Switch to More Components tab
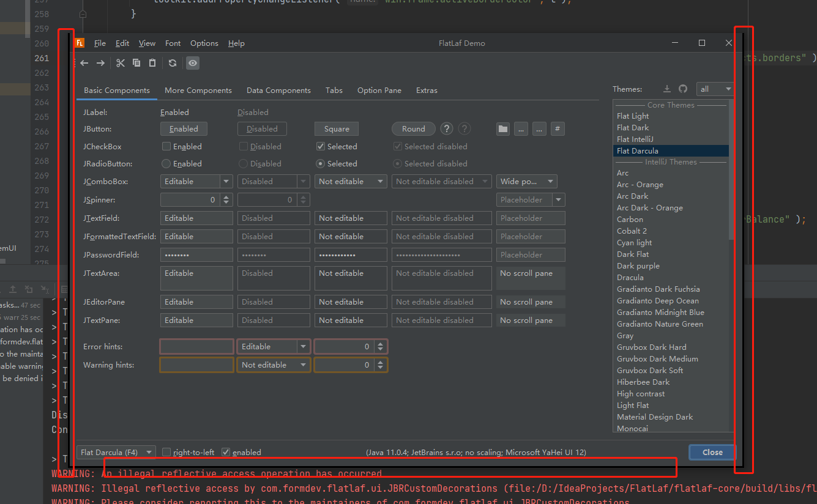 (x=198, y=90)
